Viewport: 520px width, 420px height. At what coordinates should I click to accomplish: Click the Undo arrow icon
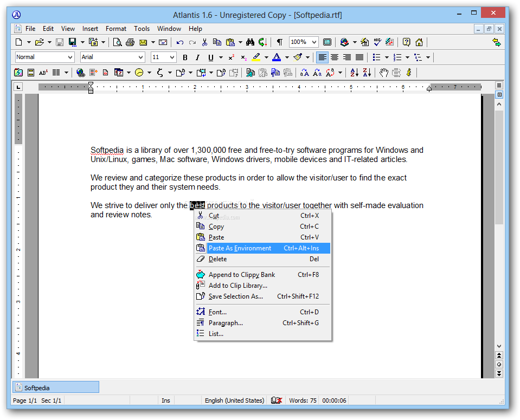point(180,42)
